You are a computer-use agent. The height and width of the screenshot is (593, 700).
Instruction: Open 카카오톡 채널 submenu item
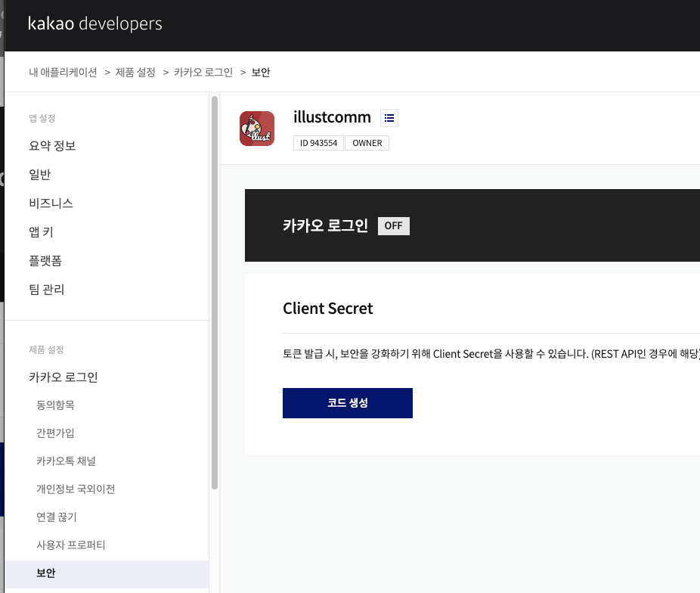click(66, 461)
